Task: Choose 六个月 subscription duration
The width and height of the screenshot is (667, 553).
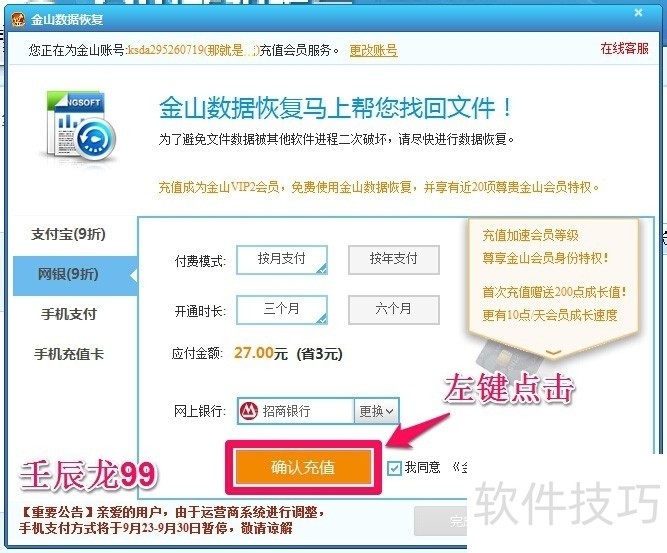Action: pos(393,309)
